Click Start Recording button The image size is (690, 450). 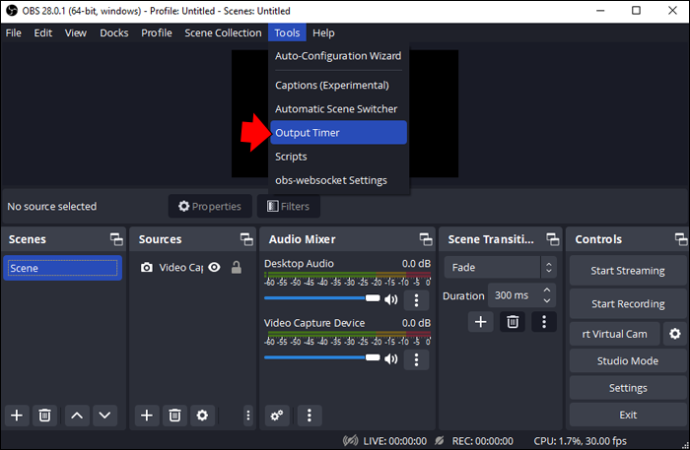628,304
